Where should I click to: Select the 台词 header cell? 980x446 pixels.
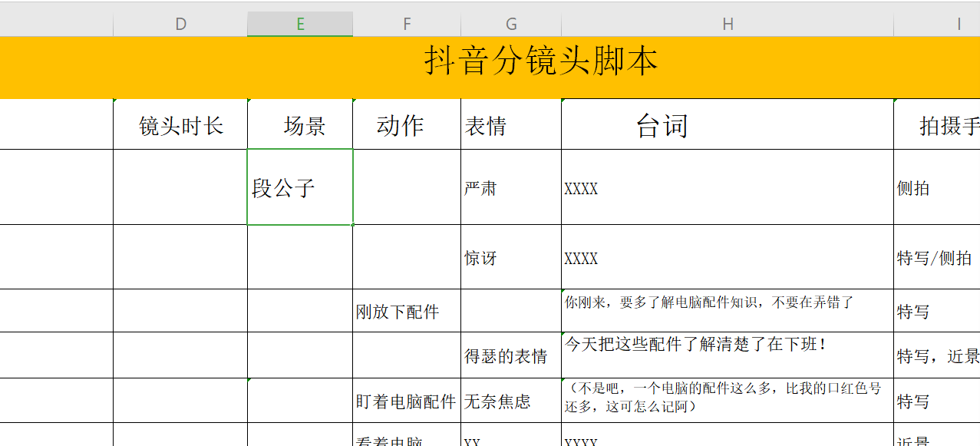coord(662,125)
